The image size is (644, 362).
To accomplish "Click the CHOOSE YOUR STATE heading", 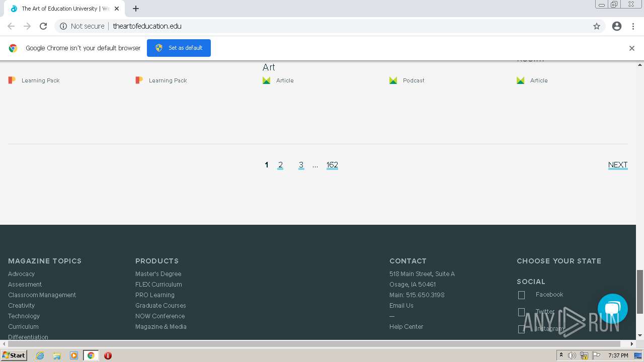I will [x=559, y=261].
